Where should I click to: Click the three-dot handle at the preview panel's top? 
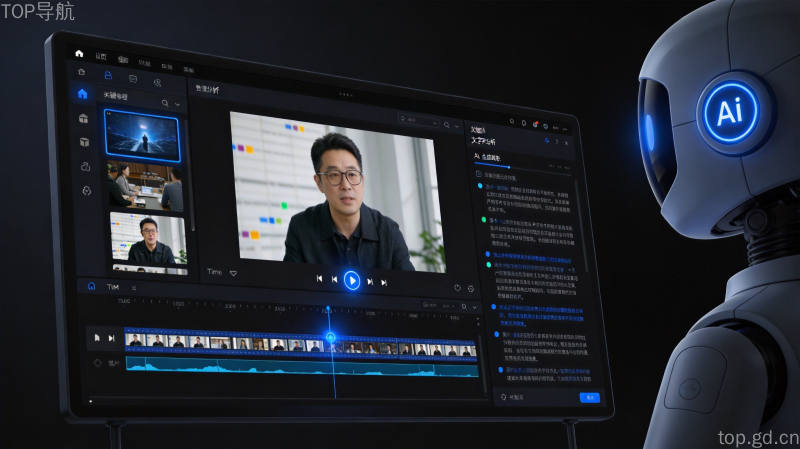point(346,94)
